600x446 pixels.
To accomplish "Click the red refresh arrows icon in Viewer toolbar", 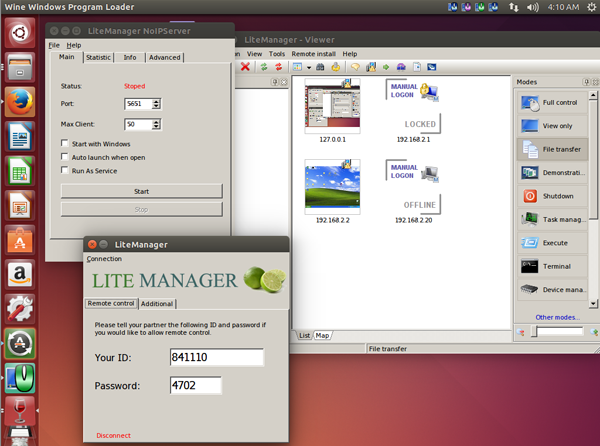I will [x=279, y=67].
